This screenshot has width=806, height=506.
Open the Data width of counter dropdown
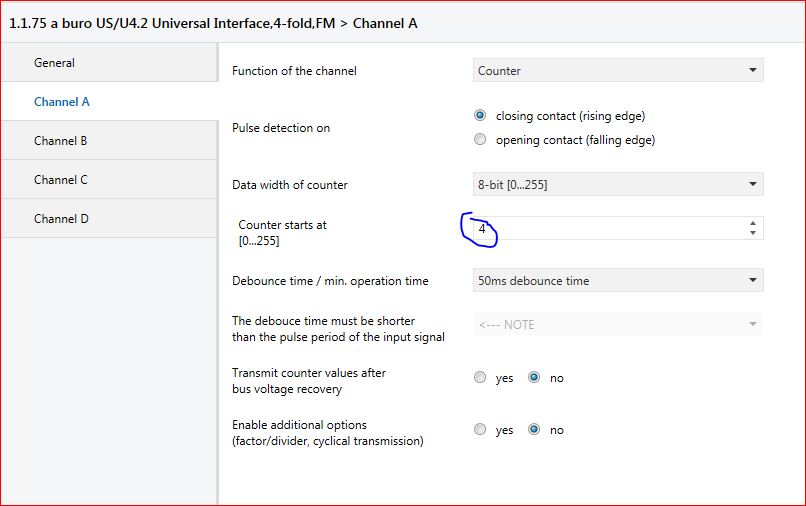click(x=617, y=185)
